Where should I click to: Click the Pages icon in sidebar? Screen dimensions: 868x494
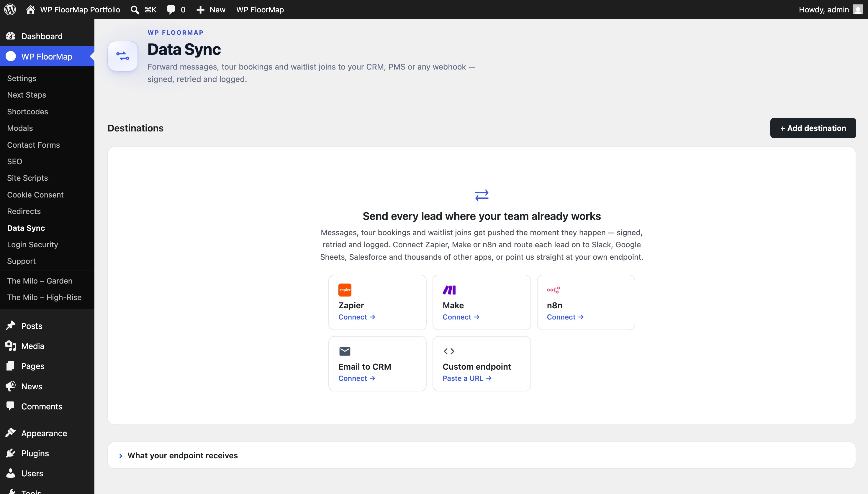[x=11, y=366]
